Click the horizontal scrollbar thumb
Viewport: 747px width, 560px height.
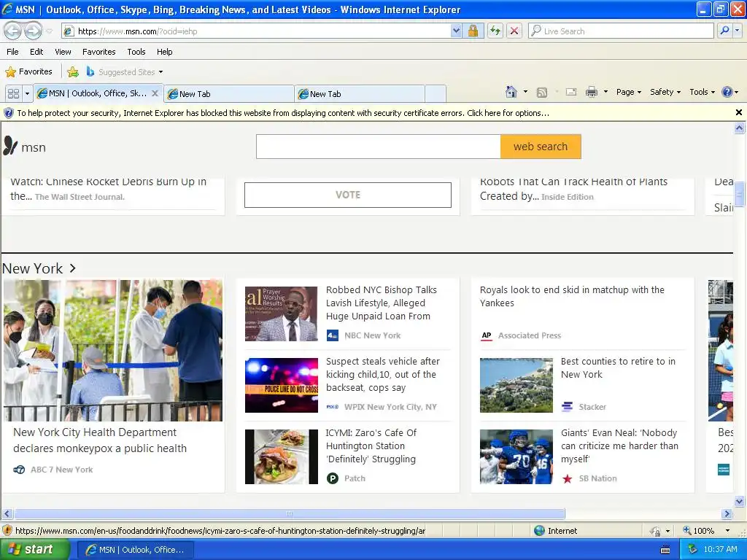289,514
